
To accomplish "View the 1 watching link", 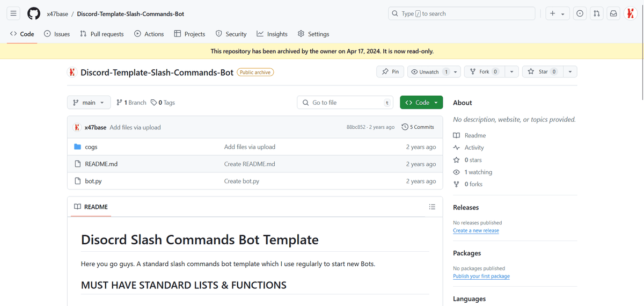I will click(x=473, y=172).
